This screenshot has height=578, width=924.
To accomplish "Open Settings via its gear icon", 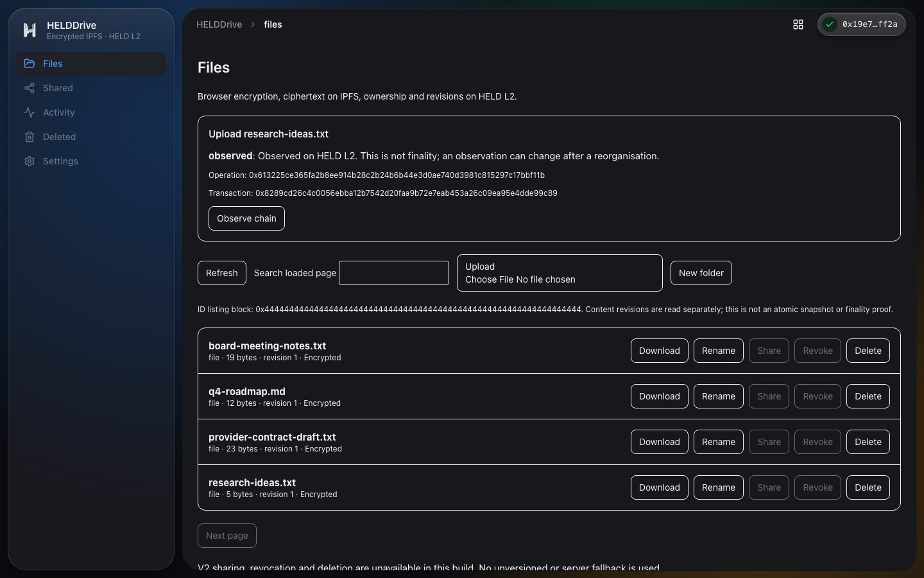I will coord(30,161).
